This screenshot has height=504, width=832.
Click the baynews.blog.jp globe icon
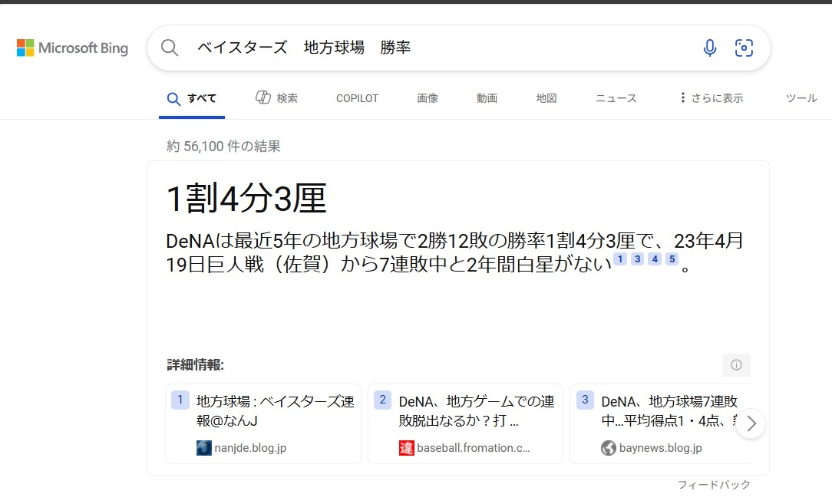[x=609, y=448]
